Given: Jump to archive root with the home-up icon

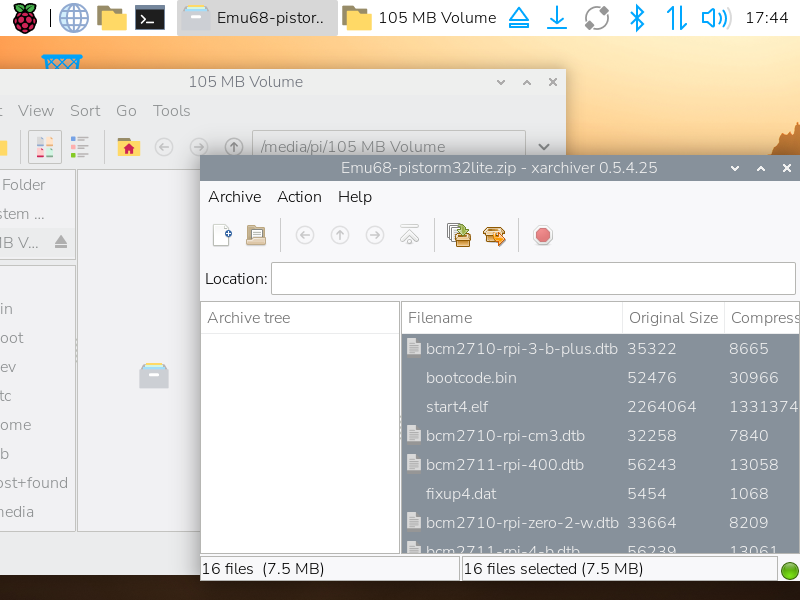Looking at the screenshot, I should click(408, 234).
